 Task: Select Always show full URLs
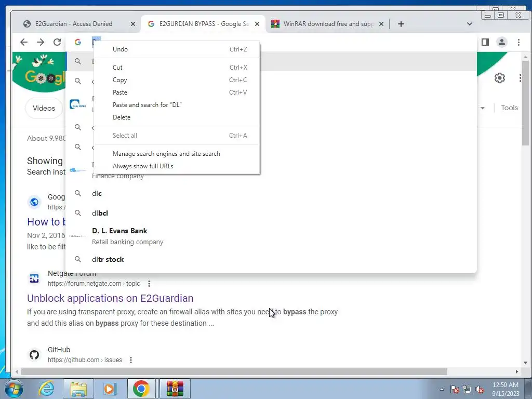[177, 166]
